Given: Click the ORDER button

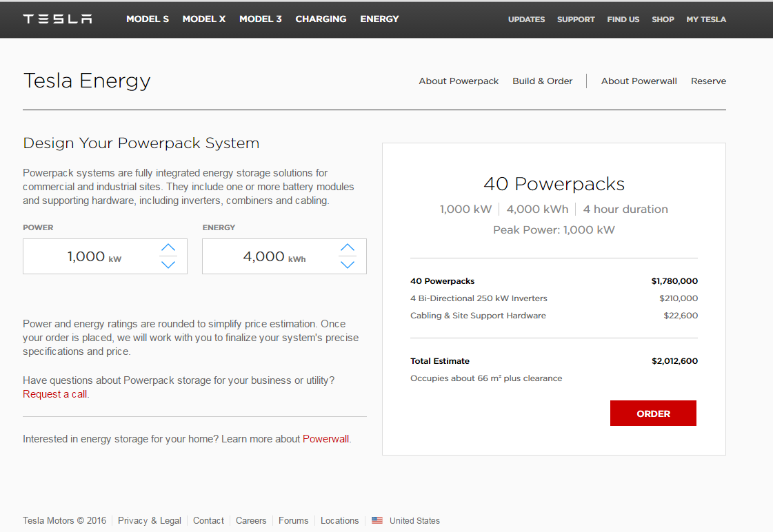Looking at the screenshot, I should (653, 413).
